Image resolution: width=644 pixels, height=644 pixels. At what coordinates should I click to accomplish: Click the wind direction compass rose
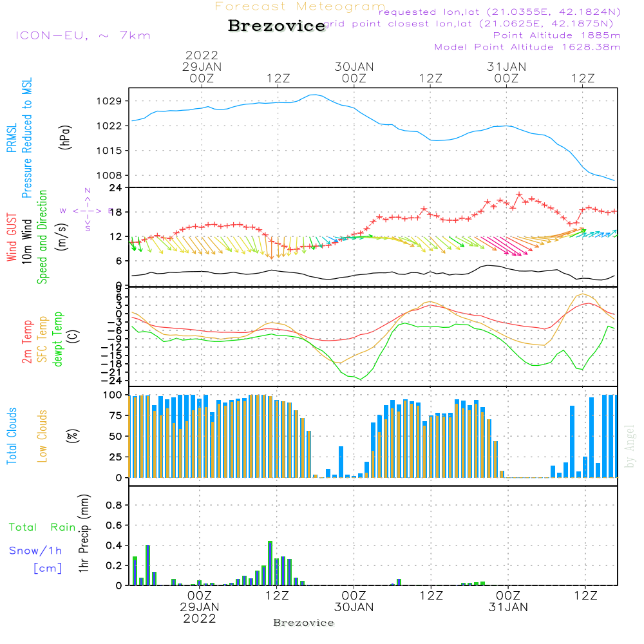tap(87, 211)
